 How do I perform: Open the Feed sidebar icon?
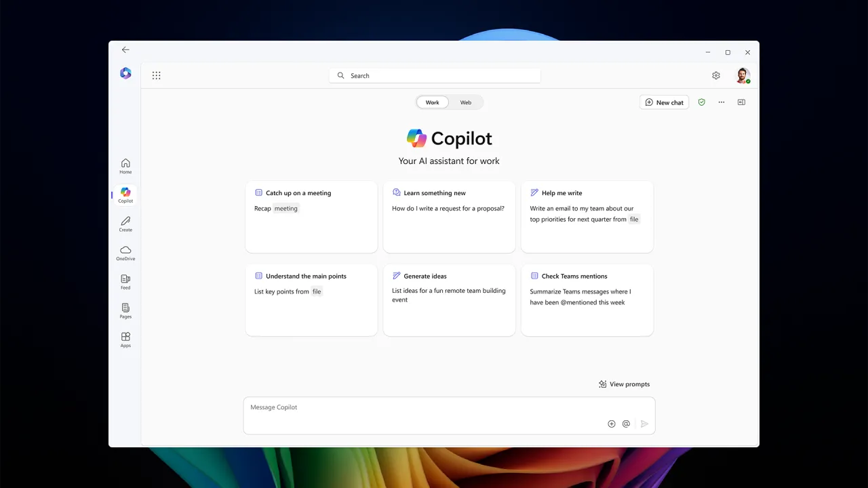coord(125,282)
